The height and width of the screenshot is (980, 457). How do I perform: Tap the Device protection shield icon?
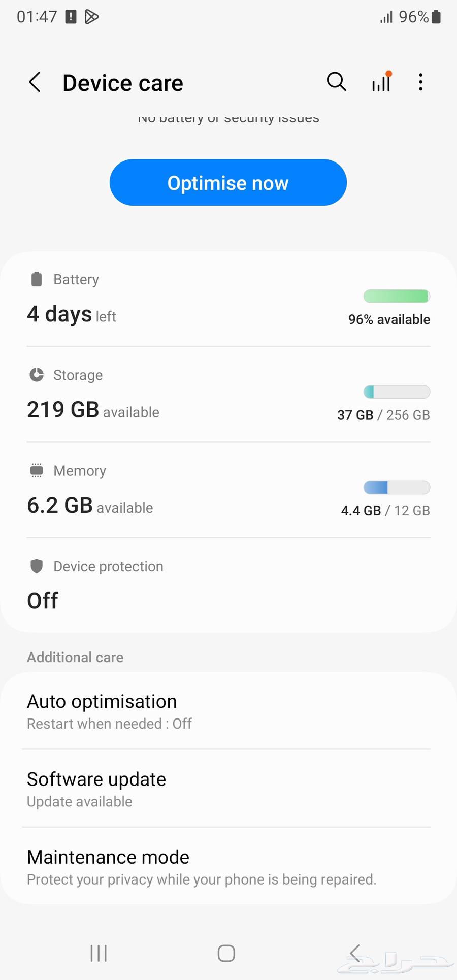[37, 566]
